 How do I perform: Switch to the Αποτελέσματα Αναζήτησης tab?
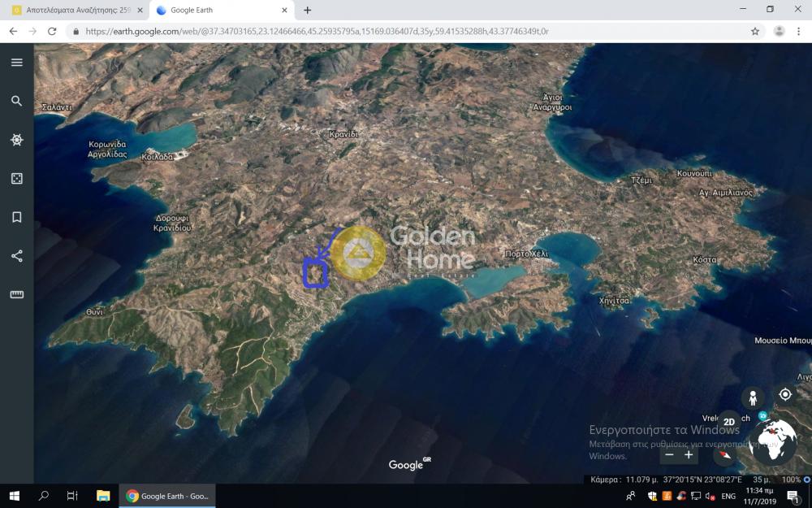73,11
